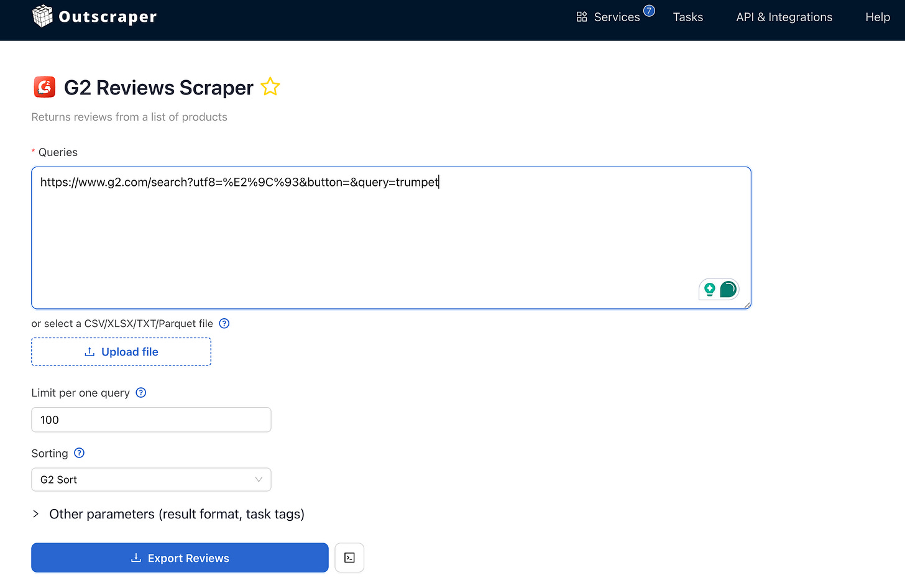Click the Upload file button

pyautogui.click(x=121, y=352)
